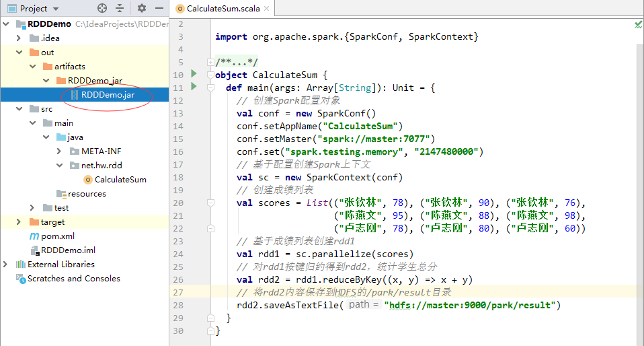Expand the target folder
The image size is (644, 346).
(18, 221)
